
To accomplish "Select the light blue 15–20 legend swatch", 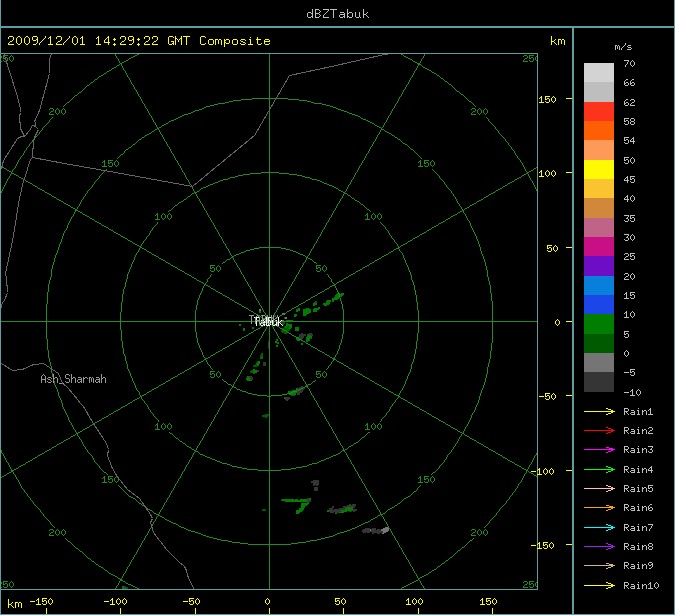I will [x=599, y=285].
